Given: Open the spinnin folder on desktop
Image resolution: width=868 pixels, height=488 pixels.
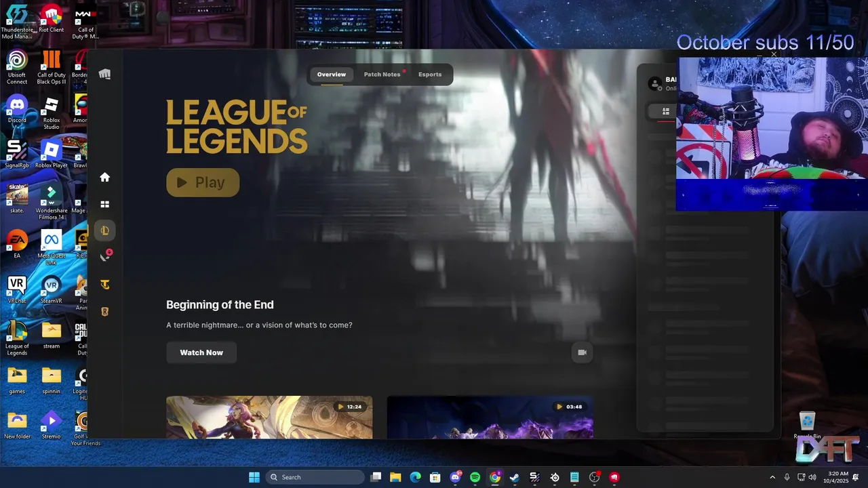Looking at the screenshot, I should 52,380.
